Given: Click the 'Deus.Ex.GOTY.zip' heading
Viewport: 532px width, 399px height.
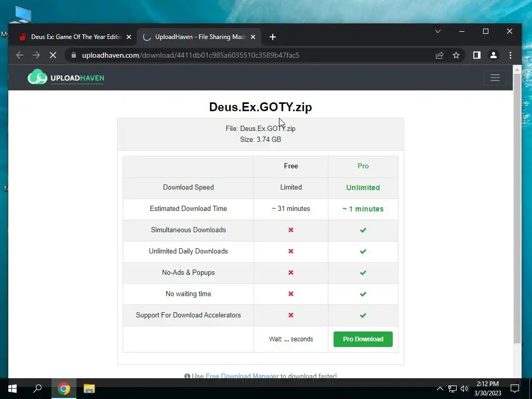Looking at the screenshot, I should coord(260,107).
